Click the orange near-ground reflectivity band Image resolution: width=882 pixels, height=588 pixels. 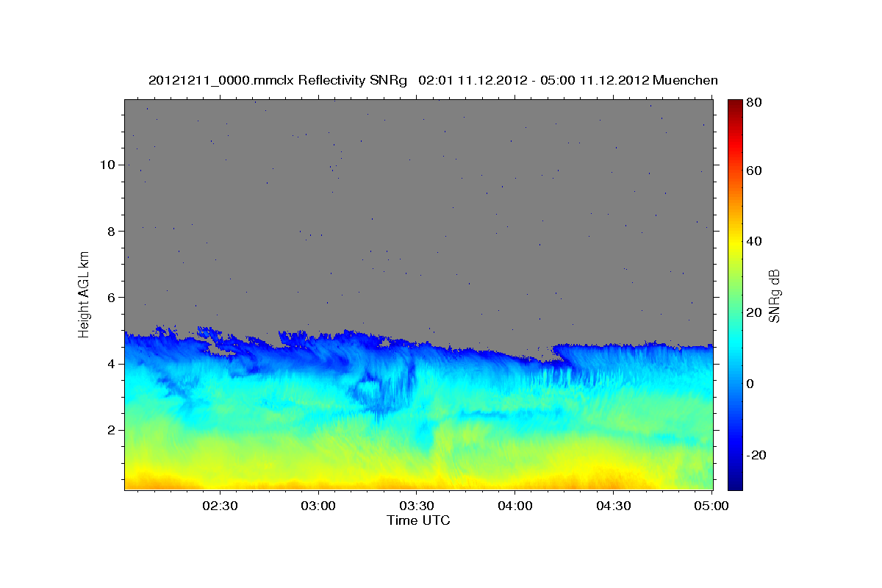point(418,484)
